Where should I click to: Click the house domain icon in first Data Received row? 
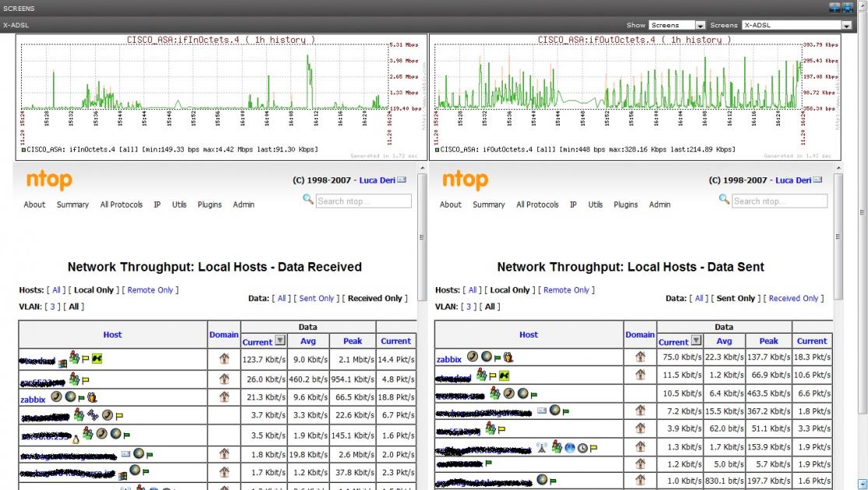point(224,358)
